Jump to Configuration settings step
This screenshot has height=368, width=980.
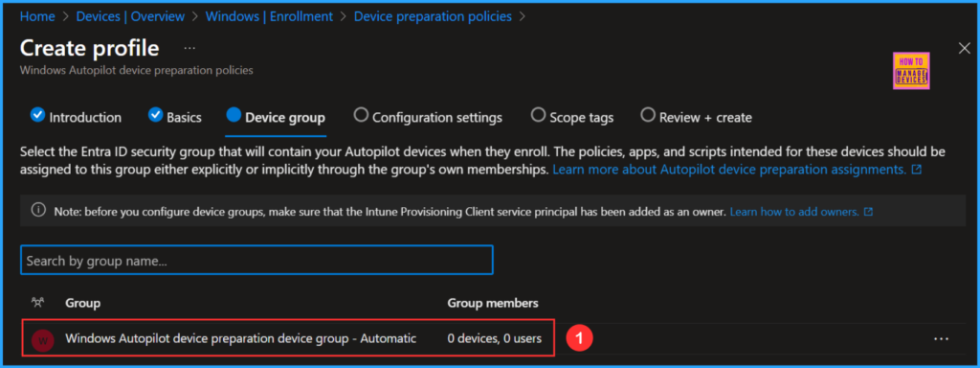pos(428,117)
